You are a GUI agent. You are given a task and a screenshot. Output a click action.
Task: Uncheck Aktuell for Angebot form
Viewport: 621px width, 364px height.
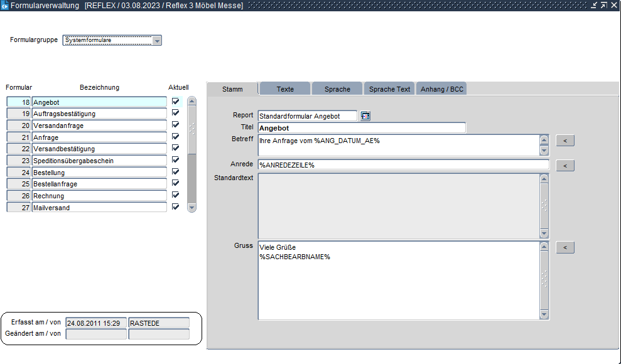[x=176, y=101]
